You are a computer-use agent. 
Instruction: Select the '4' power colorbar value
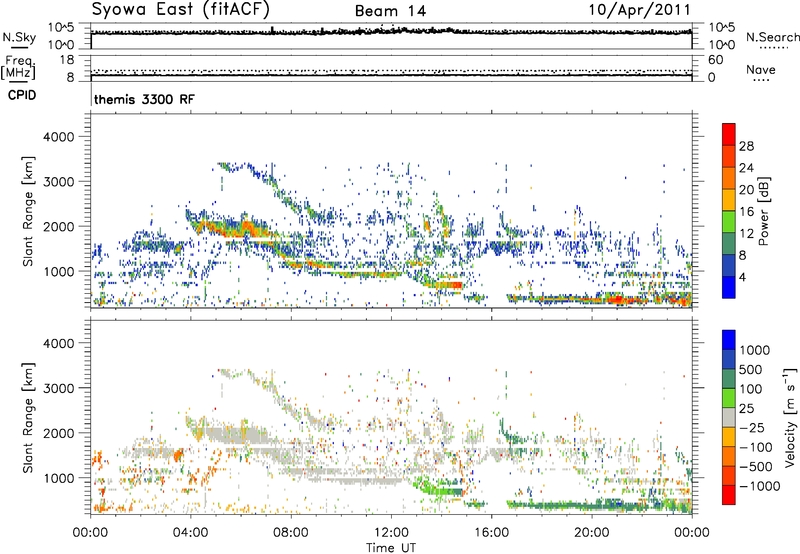pyautogui.click(x=743, y=277)
